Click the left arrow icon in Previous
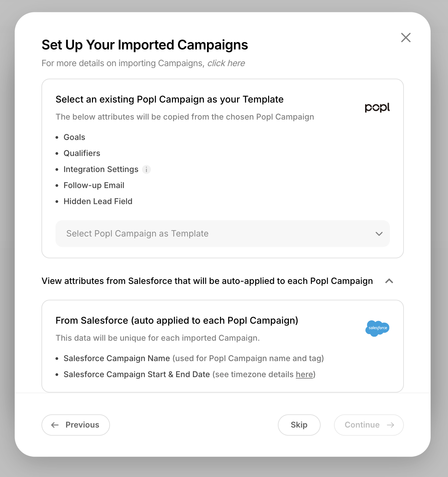 [x=55, y=425]
